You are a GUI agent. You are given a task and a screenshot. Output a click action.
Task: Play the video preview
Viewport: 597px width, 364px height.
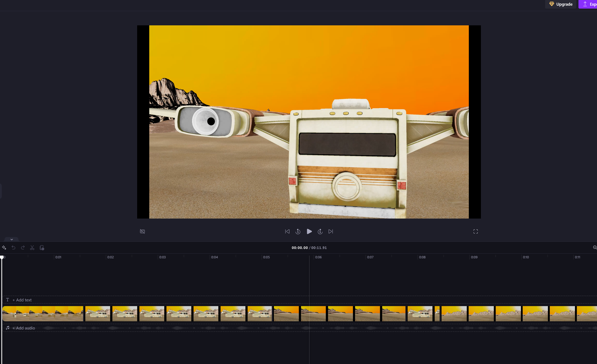point(309,231)
